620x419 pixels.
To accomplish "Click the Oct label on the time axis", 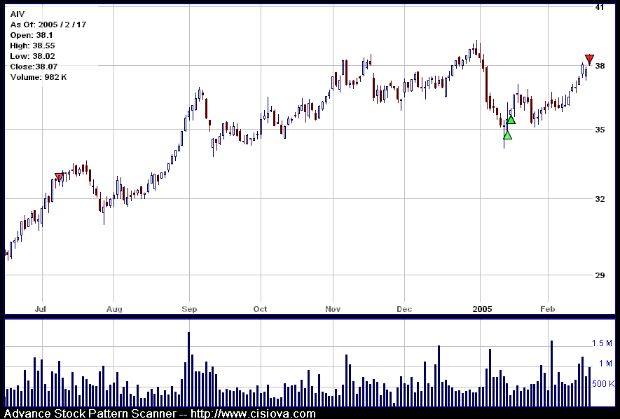I will pyautogui.click(x=260, y=309).
